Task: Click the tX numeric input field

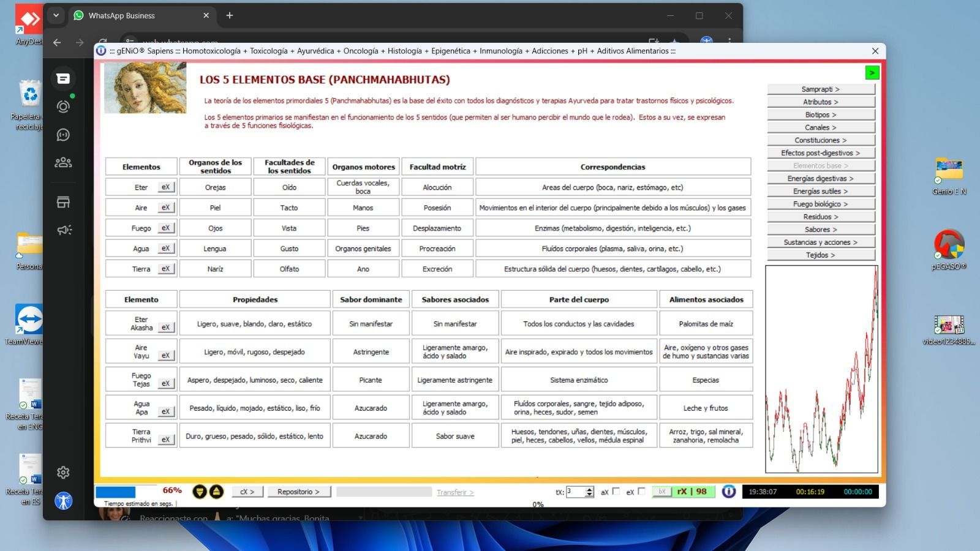Action: [x=576, y=492]
